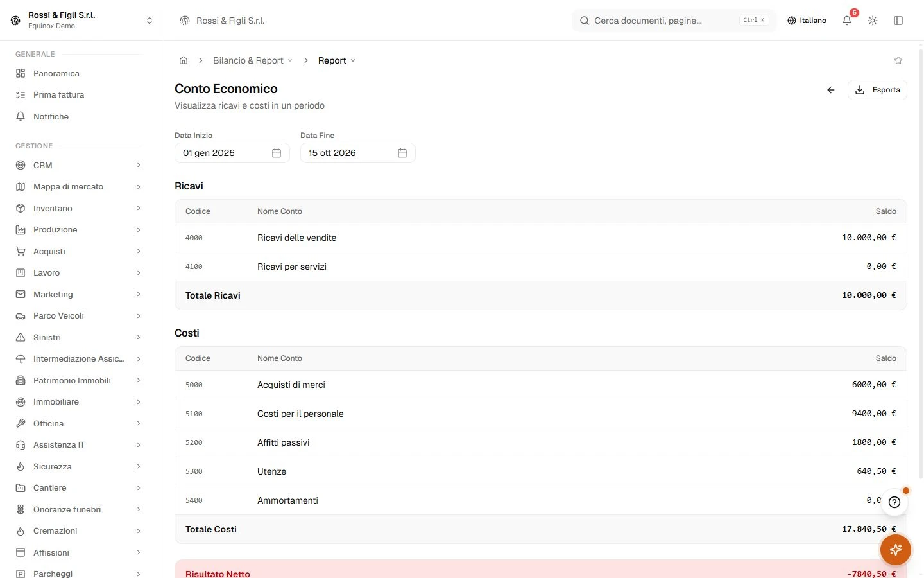Expand Mappa di mercato section
This screenshot has height=578, width=924.
[79, 187]
